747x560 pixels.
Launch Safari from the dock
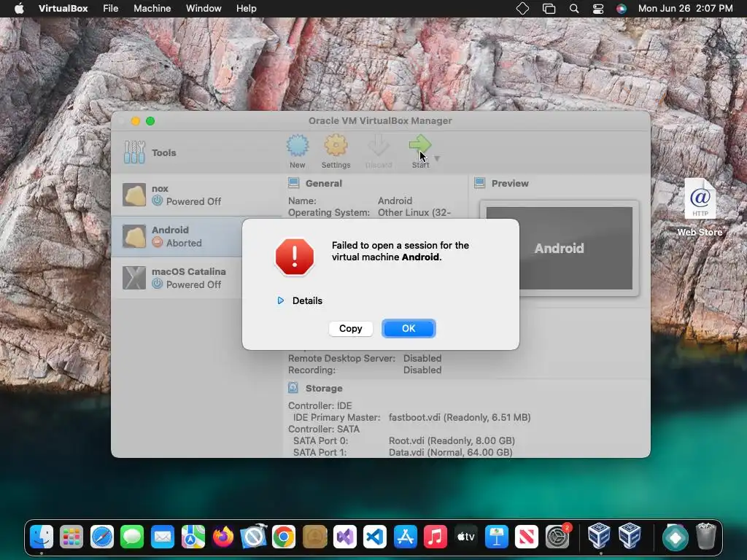point(102,537)
